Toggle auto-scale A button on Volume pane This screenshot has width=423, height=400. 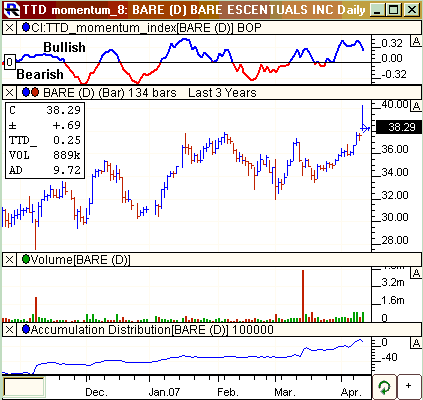pos(416,273)
